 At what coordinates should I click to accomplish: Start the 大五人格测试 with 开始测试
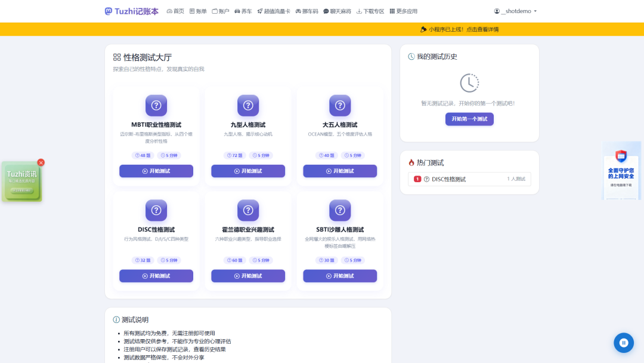coord(340,171)
